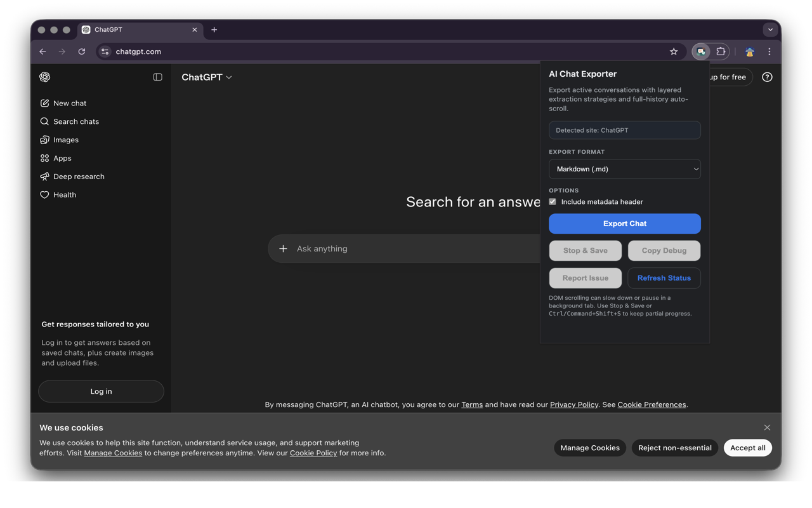Viewport: 812px width, 508px height.
Task: Open the Privacy Policy link
Action: 574,404
